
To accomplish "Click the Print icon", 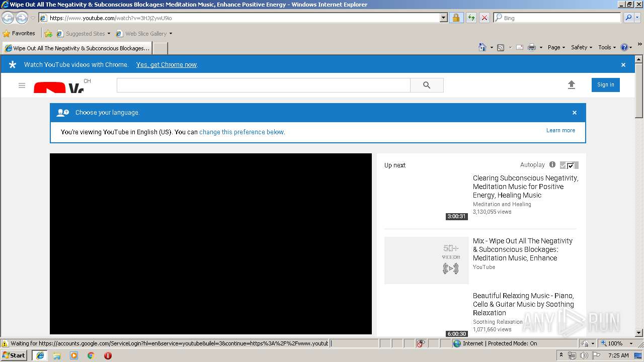I will (x=532, y=47).
